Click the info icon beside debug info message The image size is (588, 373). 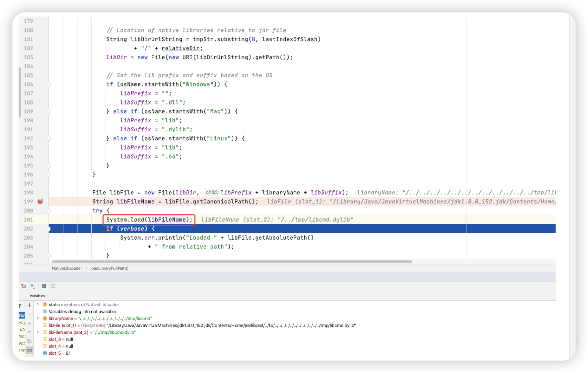coord(45,311)
